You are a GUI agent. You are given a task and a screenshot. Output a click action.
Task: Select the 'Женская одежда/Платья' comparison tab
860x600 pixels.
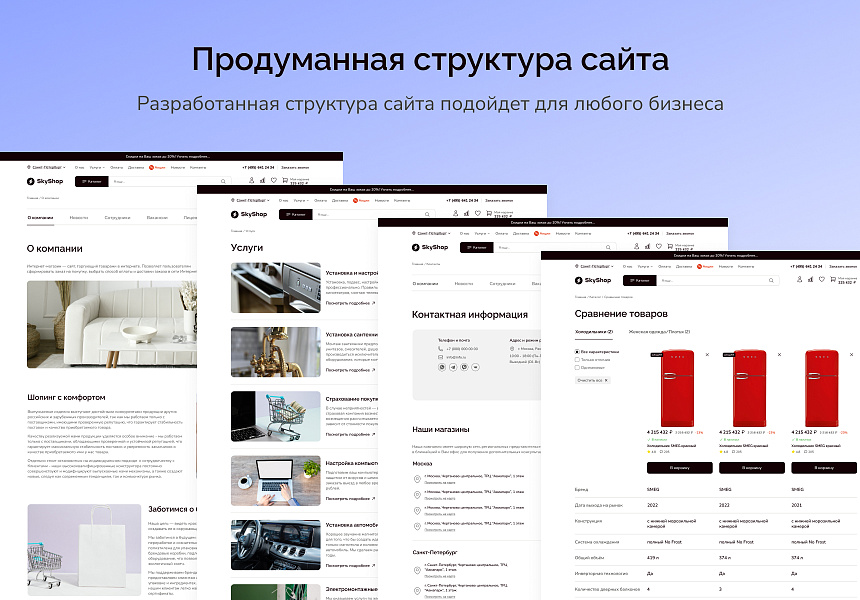click(x=658, y=331)
